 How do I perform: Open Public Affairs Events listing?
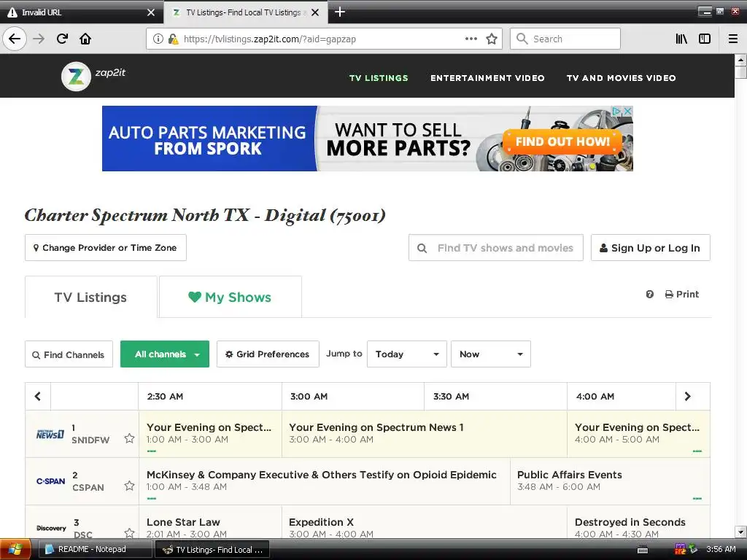pos(610,481)
